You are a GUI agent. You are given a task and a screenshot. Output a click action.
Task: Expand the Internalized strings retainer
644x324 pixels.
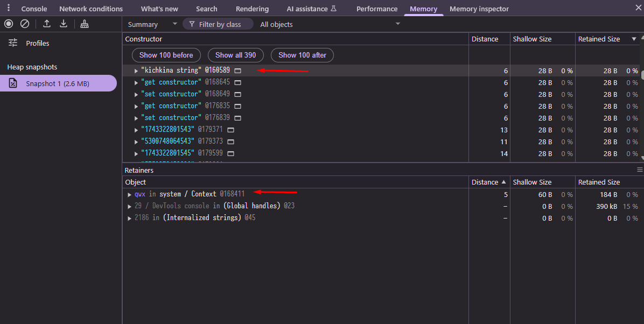coord(129,218)
